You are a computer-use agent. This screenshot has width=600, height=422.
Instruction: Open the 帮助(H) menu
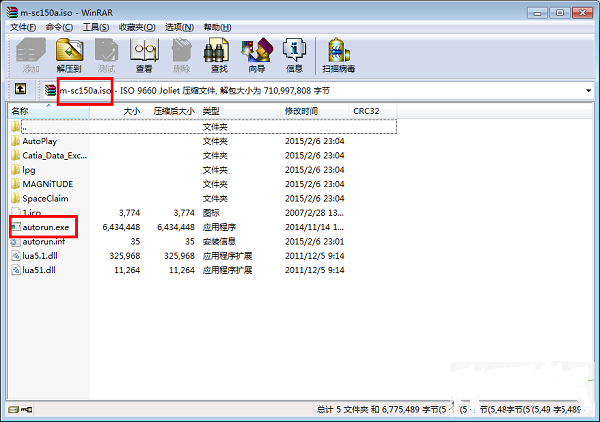[x=217, y=27]
